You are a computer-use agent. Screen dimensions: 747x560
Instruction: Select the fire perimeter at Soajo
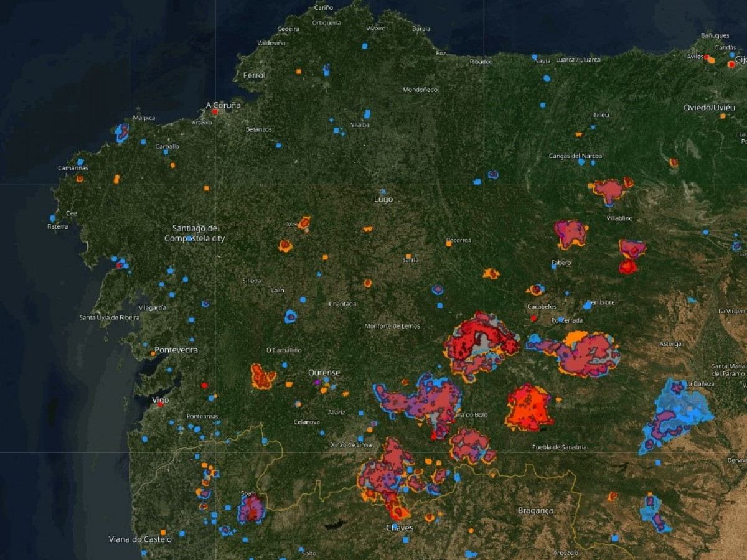tap(251, 508)
